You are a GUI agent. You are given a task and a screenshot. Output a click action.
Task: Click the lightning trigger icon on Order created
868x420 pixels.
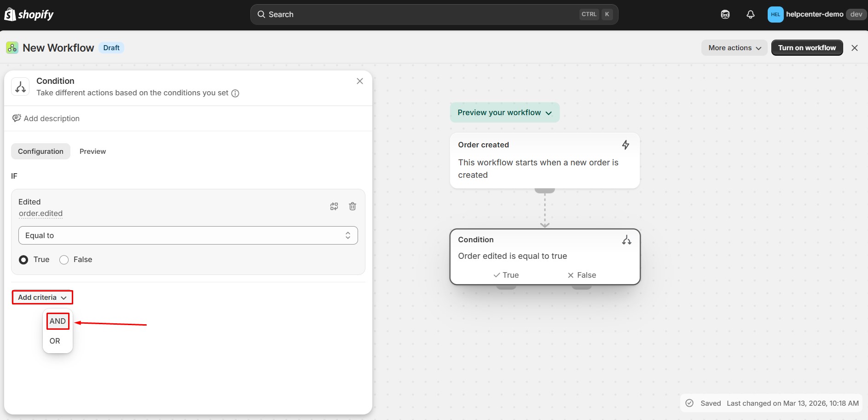point(625,145)
